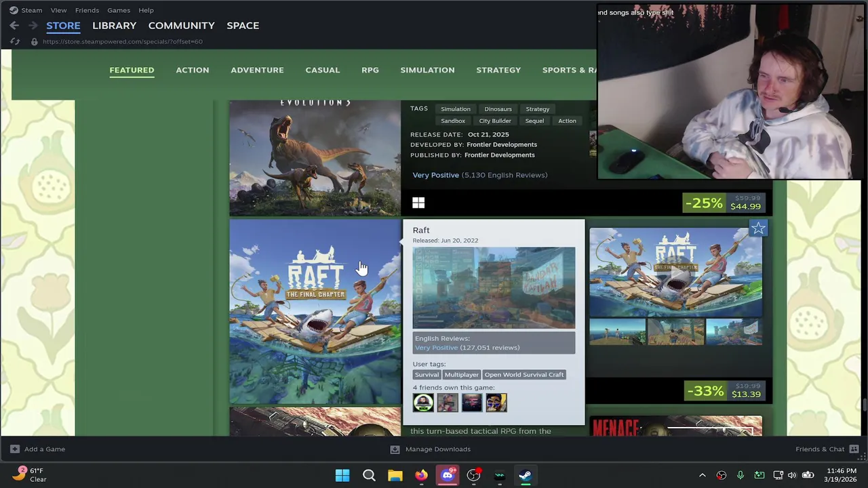Show hidden system tray icons
This screenshot has width=868, height=488.
click(x=703, y=475)
